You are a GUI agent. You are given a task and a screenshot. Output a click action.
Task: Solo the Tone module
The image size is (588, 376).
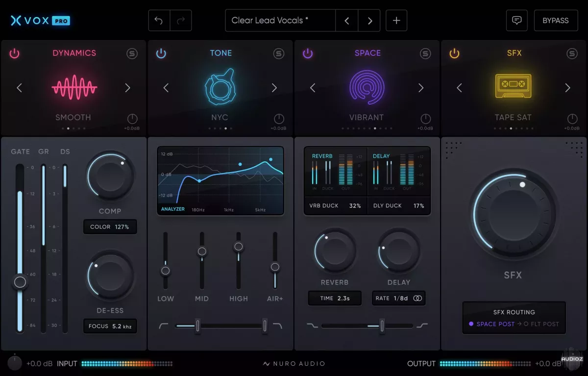pos(279,53)
